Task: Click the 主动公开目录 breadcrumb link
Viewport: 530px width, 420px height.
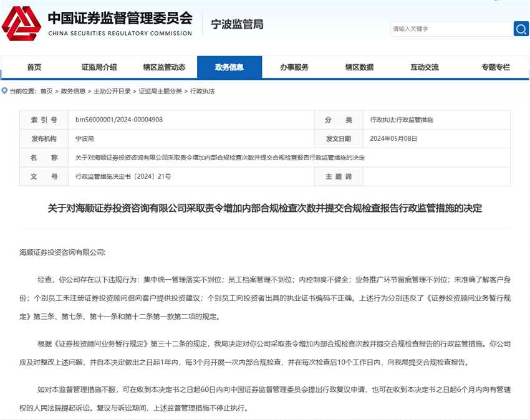Action: point(112,91)
